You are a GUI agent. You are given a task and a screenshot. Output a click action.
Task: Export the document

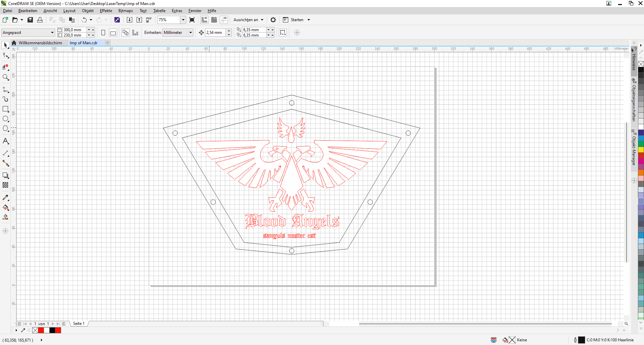click(139, 20)
